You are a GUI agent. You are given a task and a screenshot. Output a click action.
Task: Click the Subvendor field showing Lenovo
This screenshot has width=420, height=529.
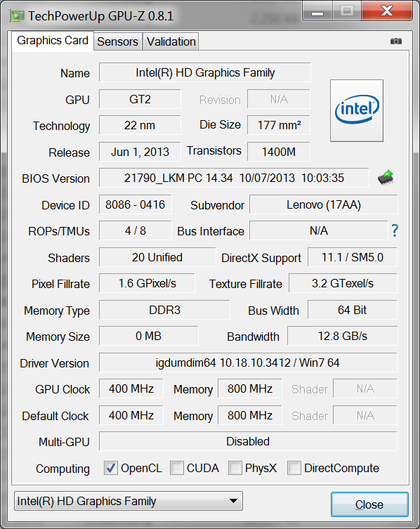click(324, 204)
